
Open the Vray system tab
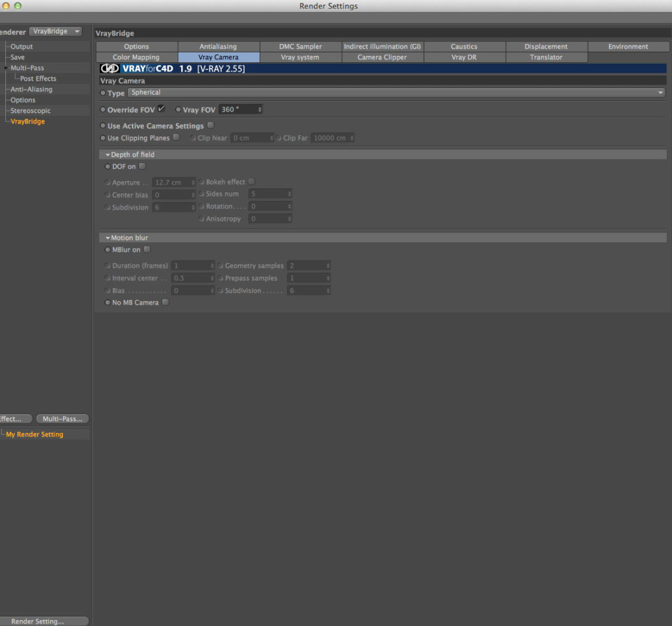click(301, 57)
